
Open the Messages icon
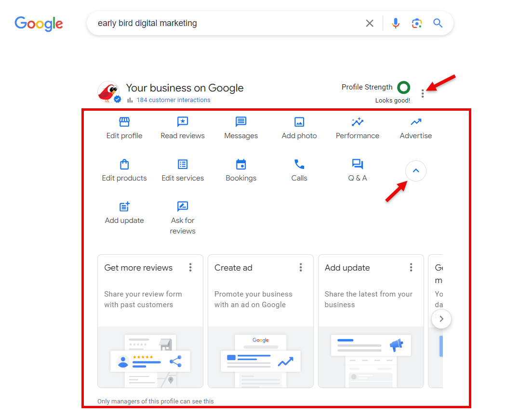coord(241,122)
